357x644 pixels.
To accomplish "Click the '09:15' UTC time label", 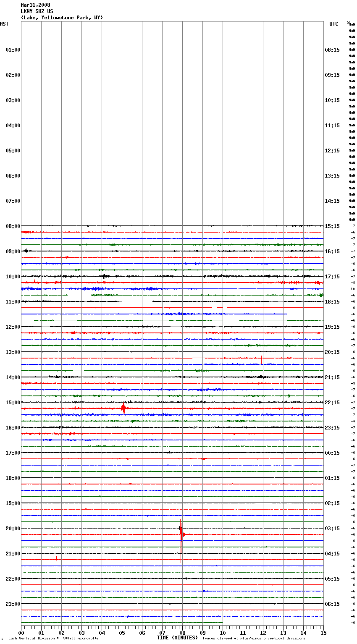I will 332,75.
